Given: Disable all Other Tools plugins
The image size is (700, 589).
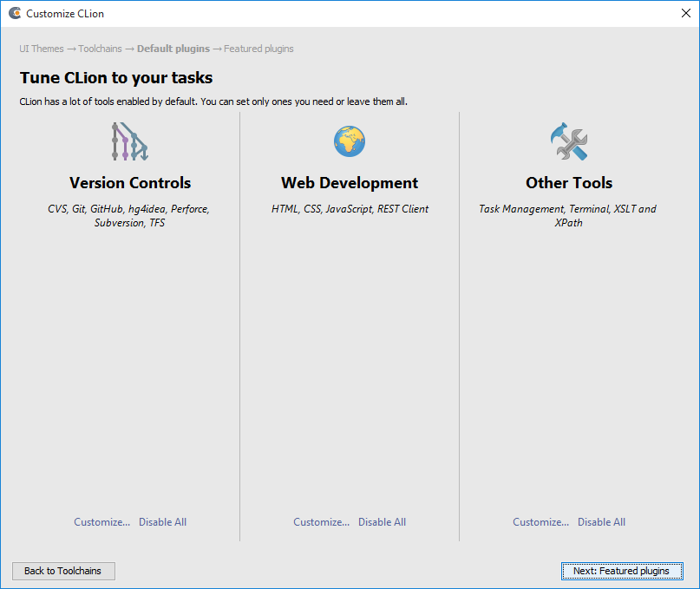Looking at the screenshot, I should click(x=601, y=522).
